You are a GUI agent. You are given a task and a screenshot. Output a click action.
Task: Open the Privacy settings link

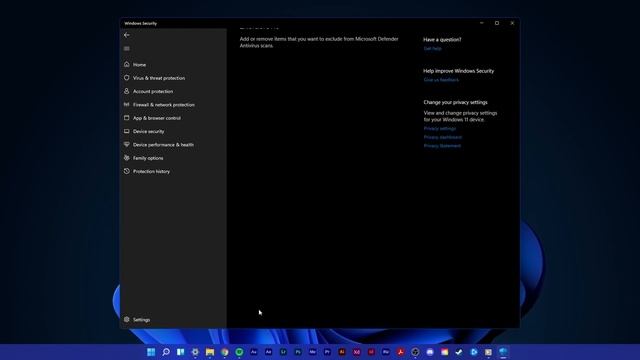click(x=440, y=129)
